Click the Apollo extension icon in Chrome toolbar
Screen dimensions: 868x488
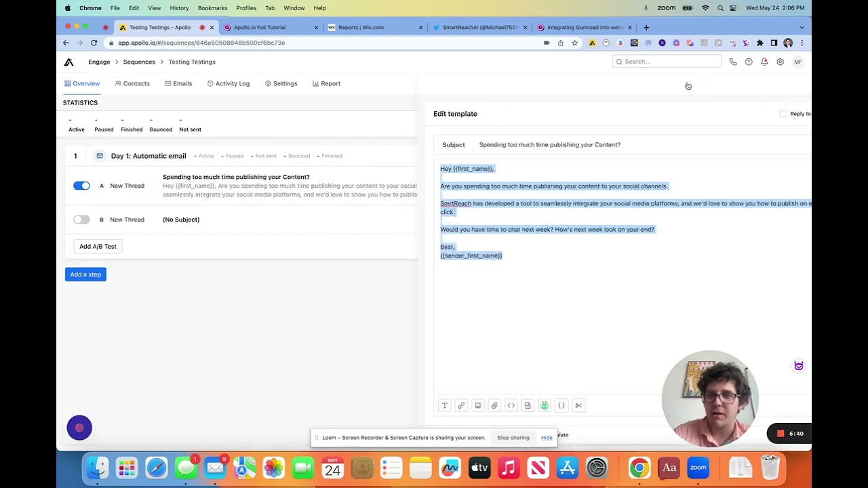[592, 43]
